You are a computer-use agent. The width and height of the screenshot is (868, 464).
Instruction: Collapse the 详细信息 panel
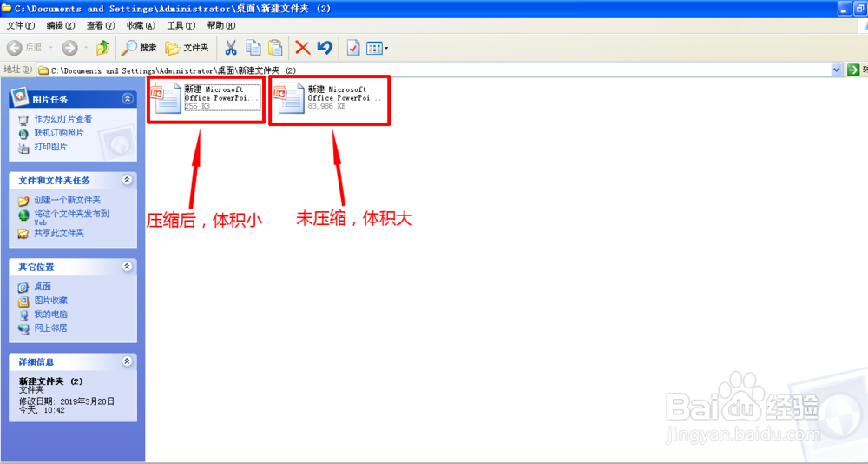point(128,361)
